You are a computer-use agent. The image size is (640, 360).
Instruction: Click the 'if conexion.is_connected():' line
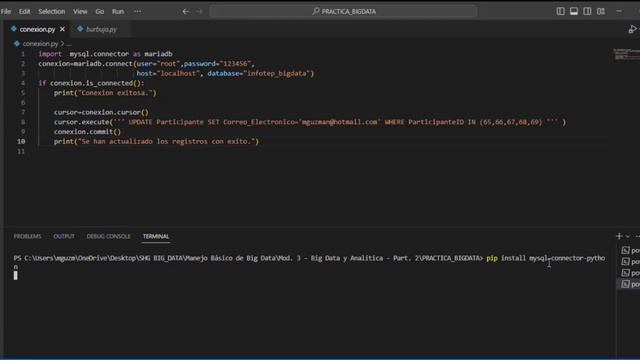(91, 83)
